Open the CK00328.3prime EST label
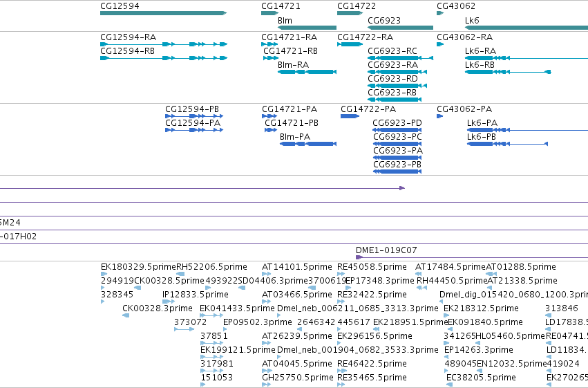588x388 pixels. point(158,308)
